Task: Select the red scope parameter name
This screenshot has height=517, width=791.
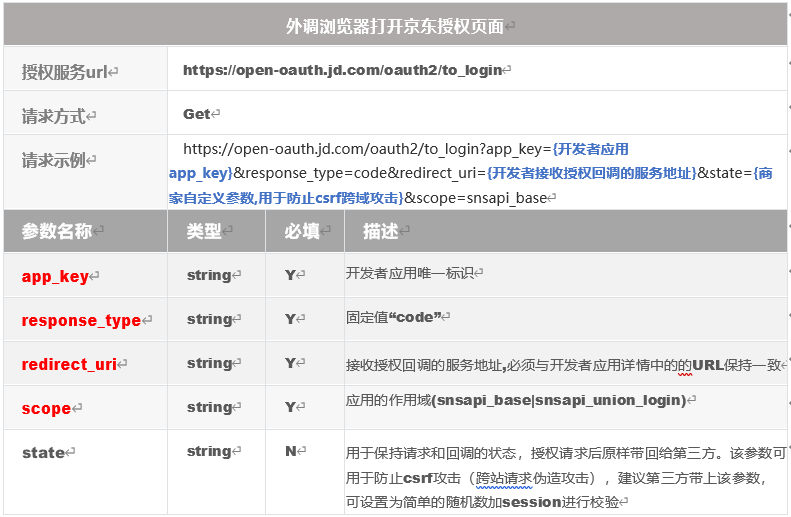Action: point(46,409)
